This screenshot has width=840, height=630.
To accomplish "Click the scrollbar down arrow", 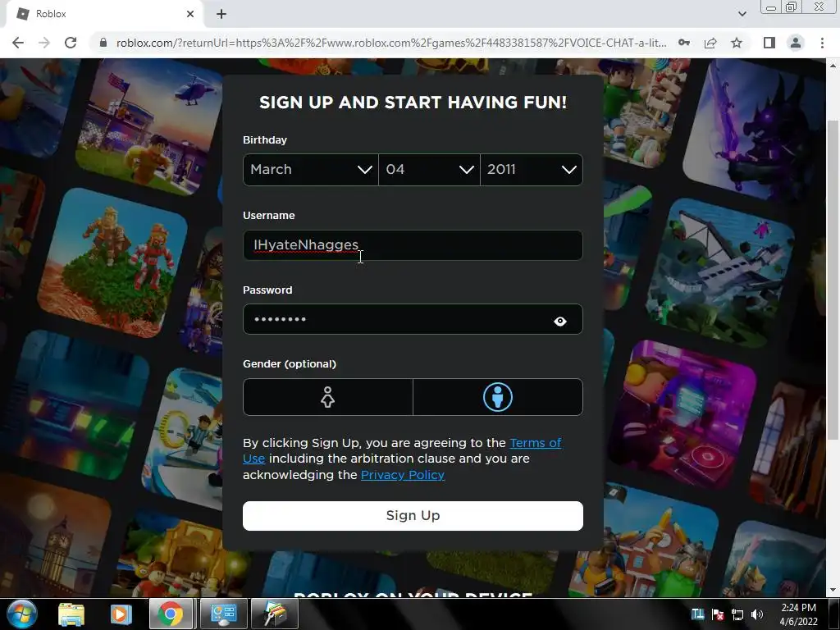I will click(x=833, y=591).
